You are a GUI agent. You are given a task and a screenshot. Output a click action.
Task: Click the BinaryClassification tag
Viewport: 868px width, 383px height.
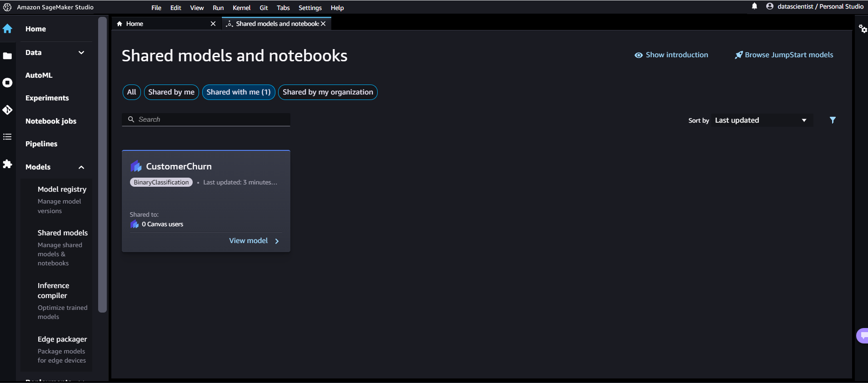(161, 182)
